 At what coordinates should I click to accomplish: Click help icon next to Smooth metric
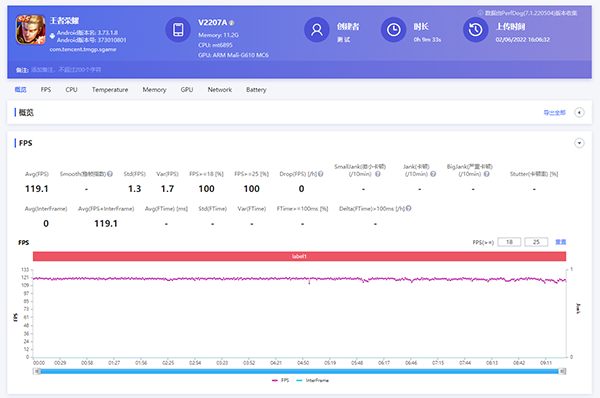tap(110, 174)
